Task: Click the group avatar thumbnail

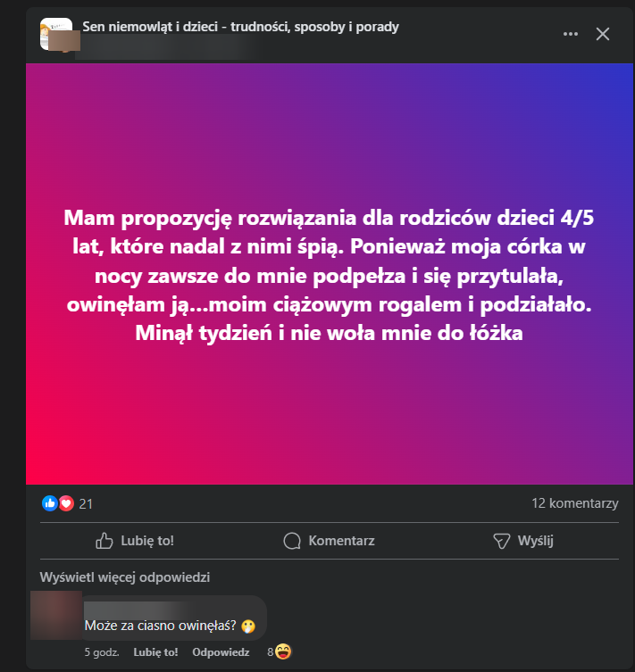Action: tap(56, 34)
